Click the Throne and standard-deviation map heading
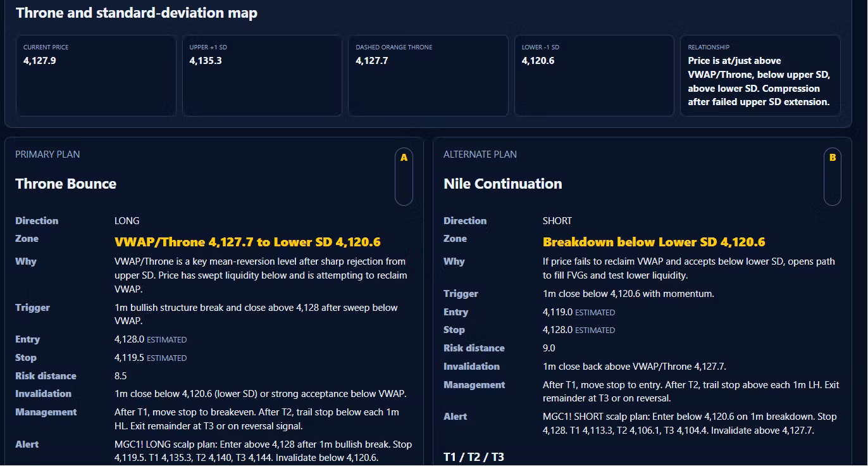The width and height of the screenshot is (868, 466). pyautogui.click(x=137, y=13)
